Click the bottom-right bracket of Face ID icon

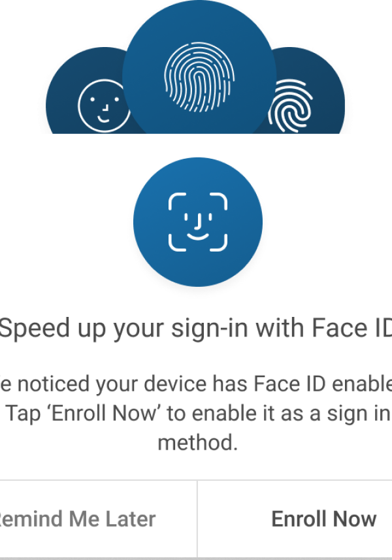(218, 243)
